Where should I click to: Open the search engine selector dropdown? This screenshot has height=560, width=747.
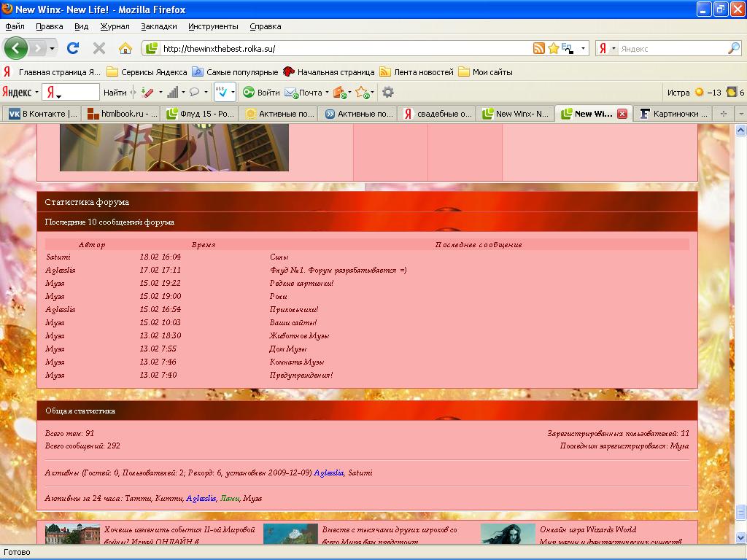click(x=606, y=48)
